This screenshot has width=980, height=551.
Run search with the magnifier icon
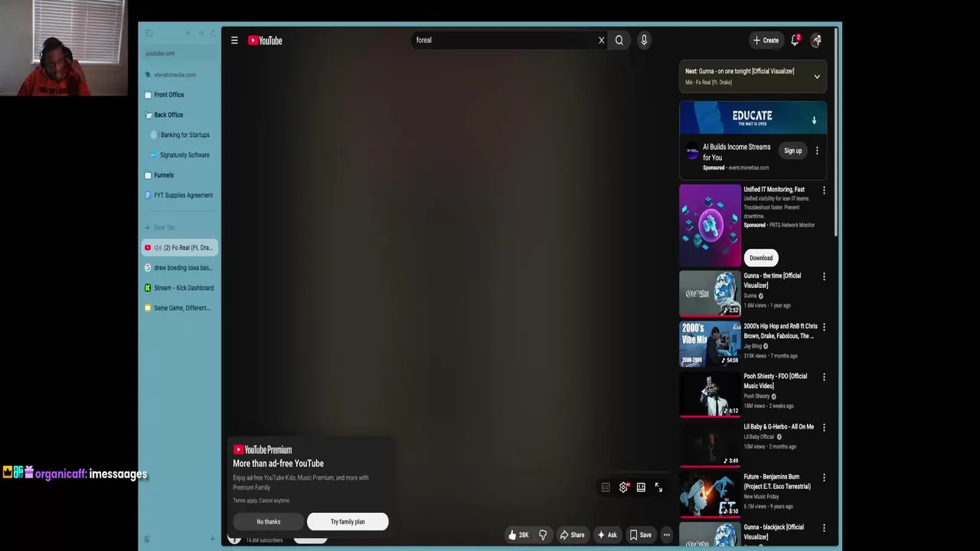tap(619, 41)
